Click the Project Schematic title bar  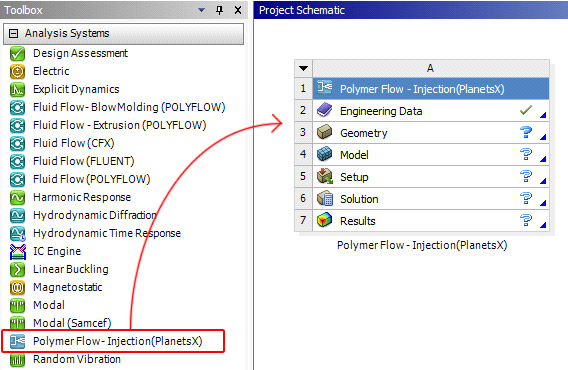coord(411,10)
